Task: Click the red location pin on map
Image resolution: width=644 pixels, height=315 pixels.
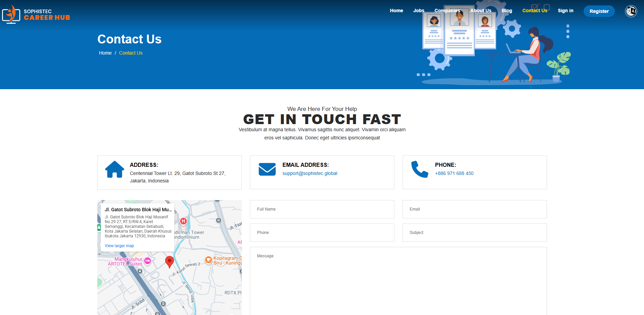Action: pos(170,262)
